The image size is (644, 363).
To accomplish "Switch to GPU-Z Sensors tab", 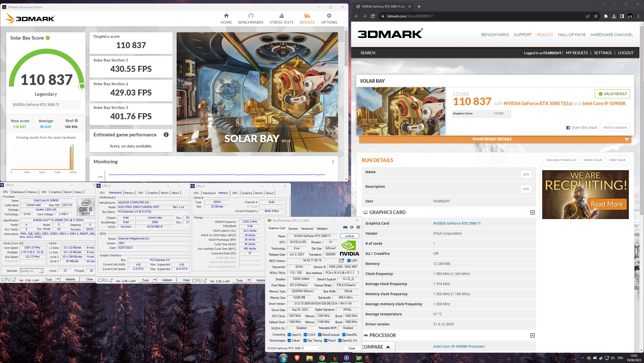I will pos(293,229).
